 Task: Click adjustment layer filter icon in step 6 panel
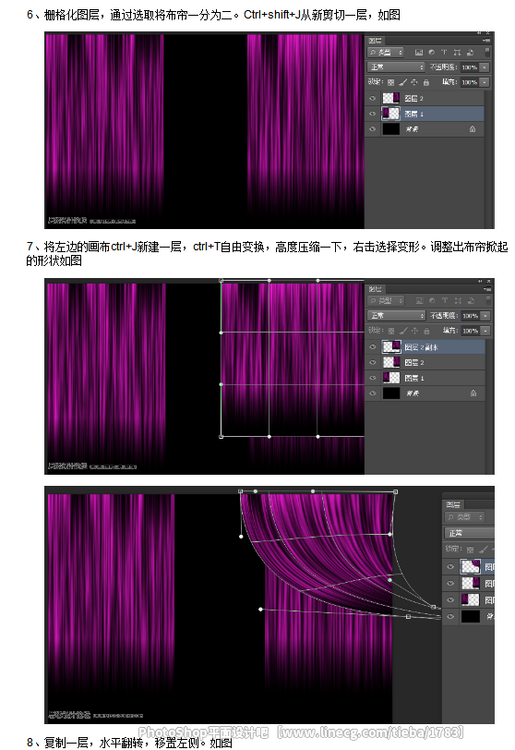point(432,52)
